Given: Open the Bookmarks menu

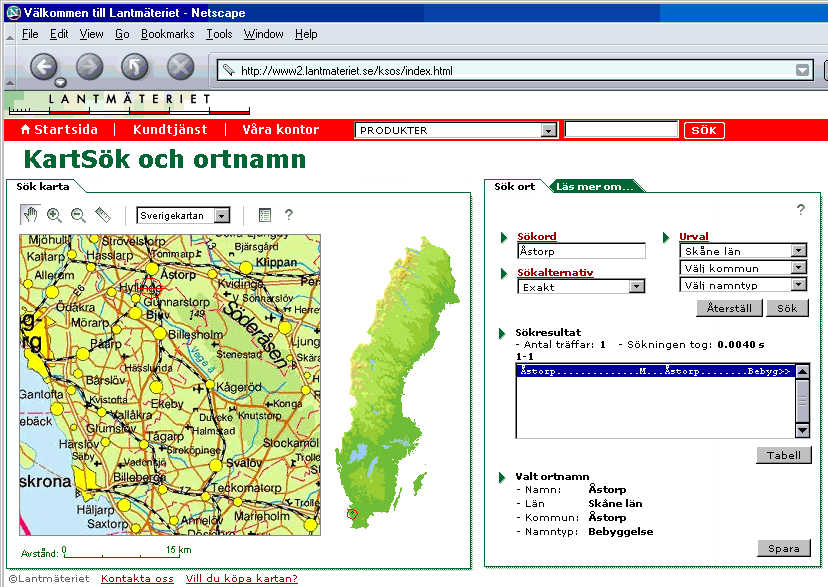Looking at the screenshot, I should 167,34.
